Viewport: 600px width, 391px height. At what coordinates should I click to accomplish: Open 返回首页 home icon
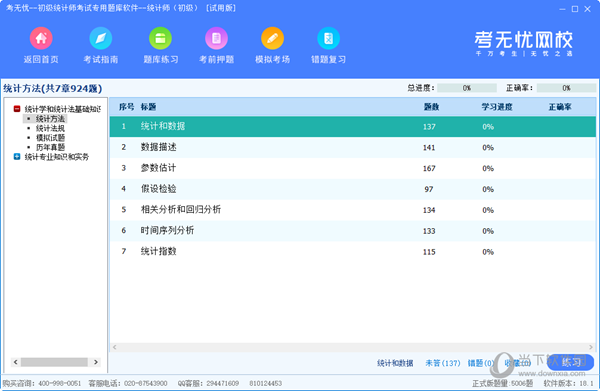[41, 38]
